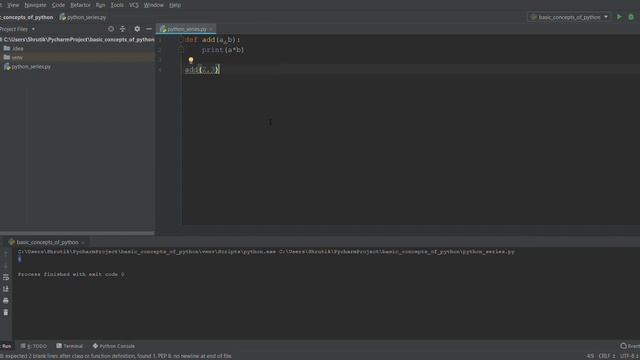640x360 pixels.
Task: Open the Code menu
Action: pyautogui.click(x=58, y=5)
